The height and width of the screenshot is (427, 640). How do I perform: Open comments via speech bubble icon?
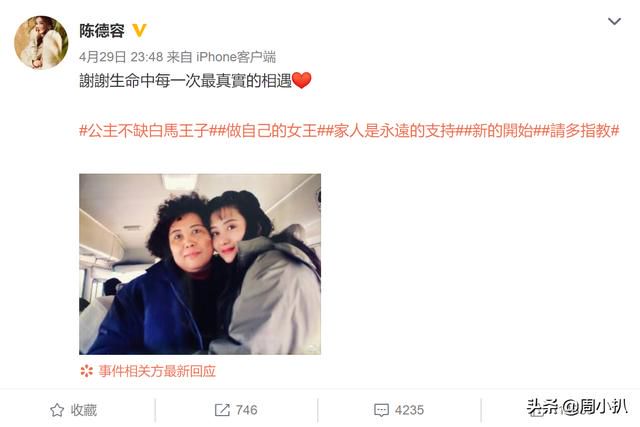381,410
